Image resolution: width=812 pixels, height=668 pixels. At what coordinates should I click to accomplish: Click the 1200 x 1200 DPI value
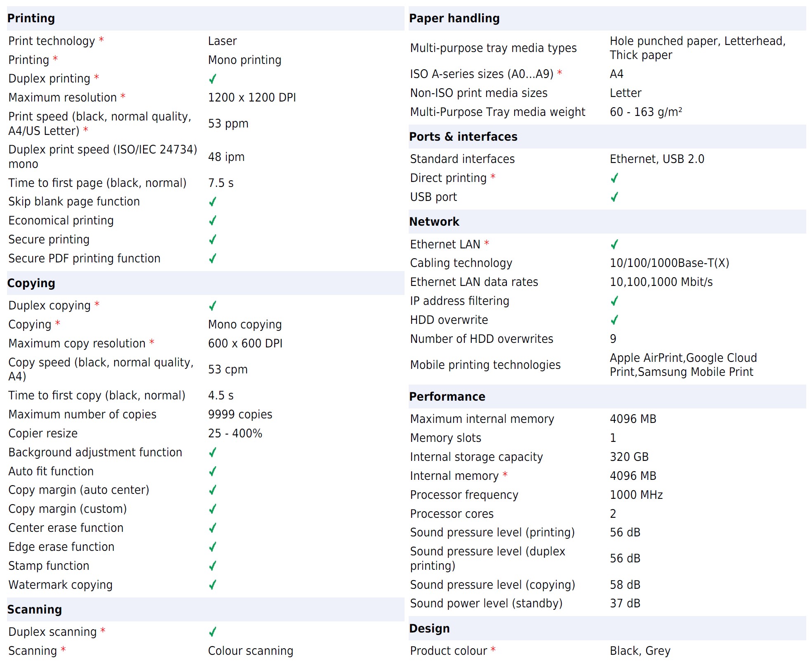(x=252, y=97)
